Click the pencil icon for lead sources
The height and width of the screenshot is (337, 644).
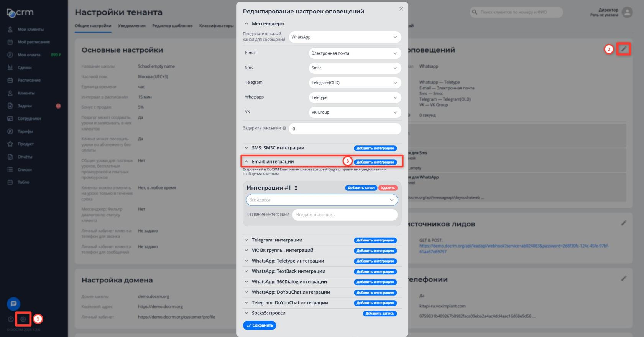pos(624,223)
